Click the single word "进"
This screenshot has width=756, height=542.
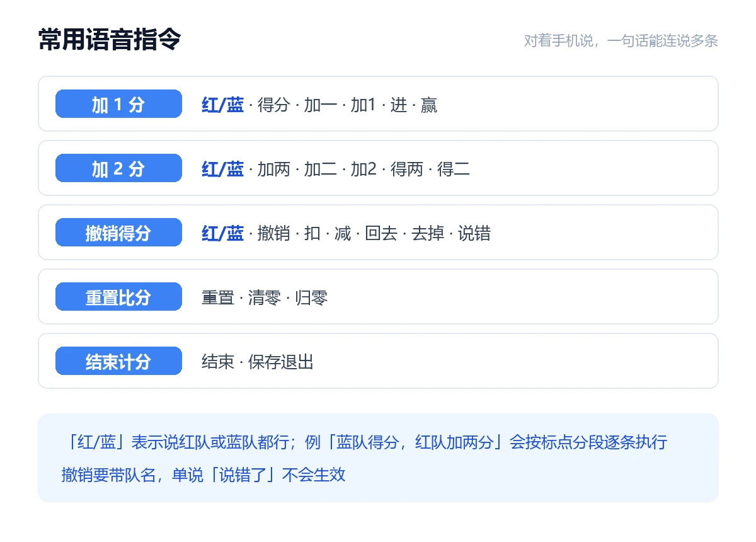point(398,105)
